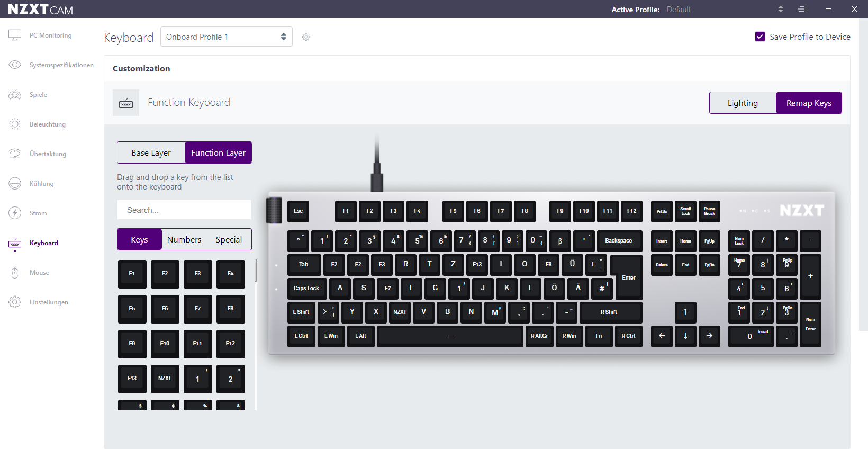Click profile settings gear beside Onboard Profile
The width and height of the screenshot is (868, 449).
[306, 37]
